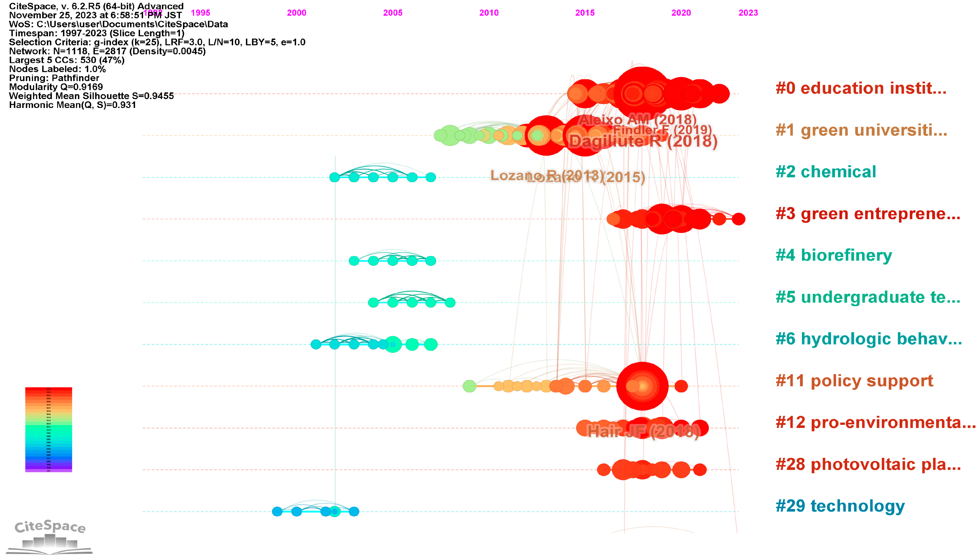Click the 2000 year marker
Viewport: 979px width, 560px height.
(296, 13)
